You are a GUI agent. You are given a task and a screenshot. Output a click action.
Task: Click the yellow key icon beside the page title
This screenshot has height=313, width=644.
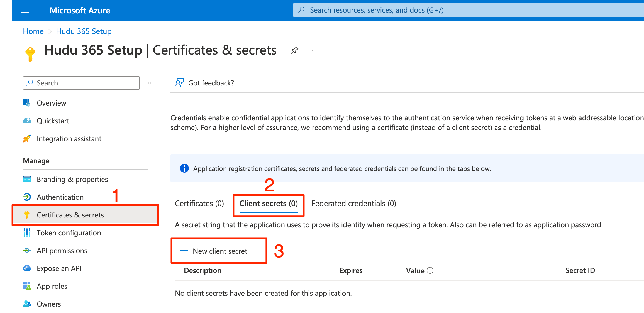[30, 54]
